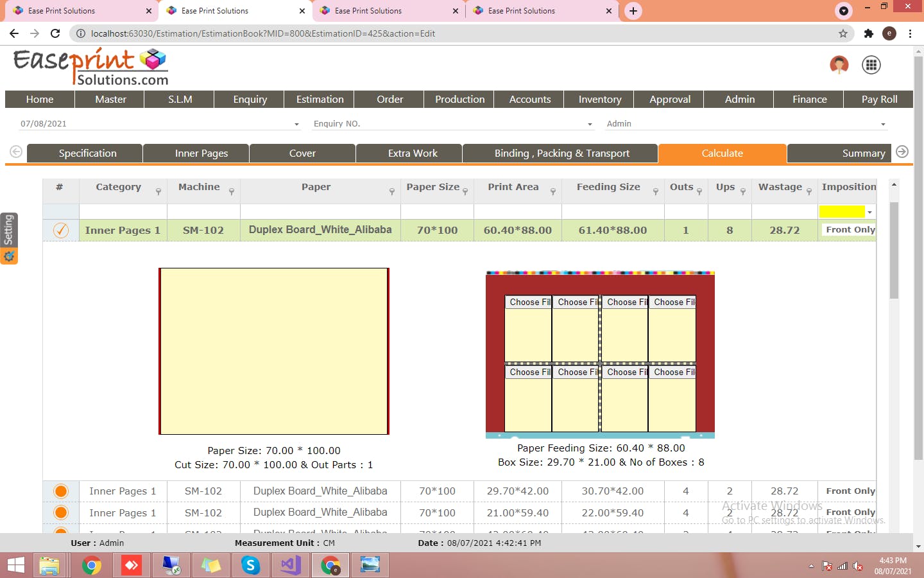The image size is (924, 578).
Task: Filter the Ups column
Action: (x=743, y=191)
